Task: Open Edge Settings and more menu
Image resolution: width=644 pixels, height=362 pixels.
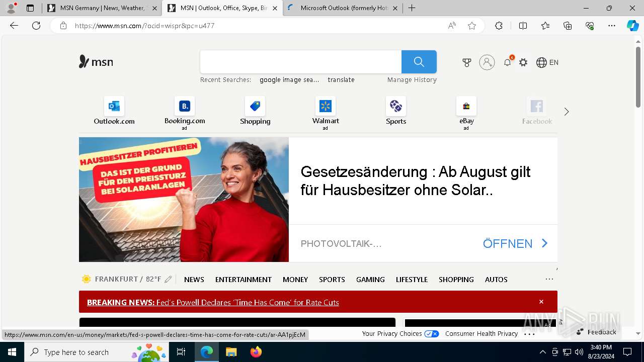Action: click(612, 26)
